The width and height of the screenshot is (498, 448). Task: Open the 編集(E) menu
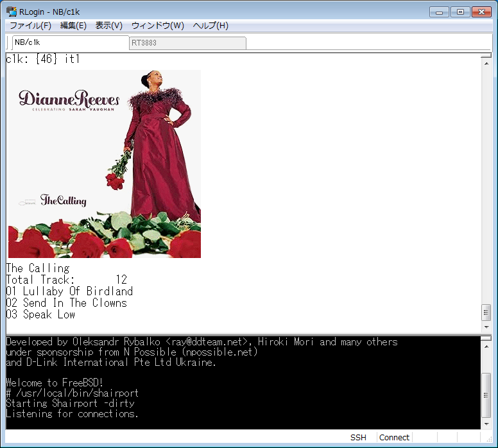[x=73, y=26]
